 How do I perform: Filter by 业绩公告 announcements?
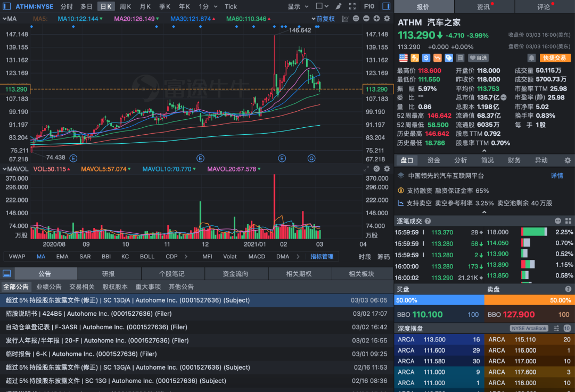click(49, 287)
